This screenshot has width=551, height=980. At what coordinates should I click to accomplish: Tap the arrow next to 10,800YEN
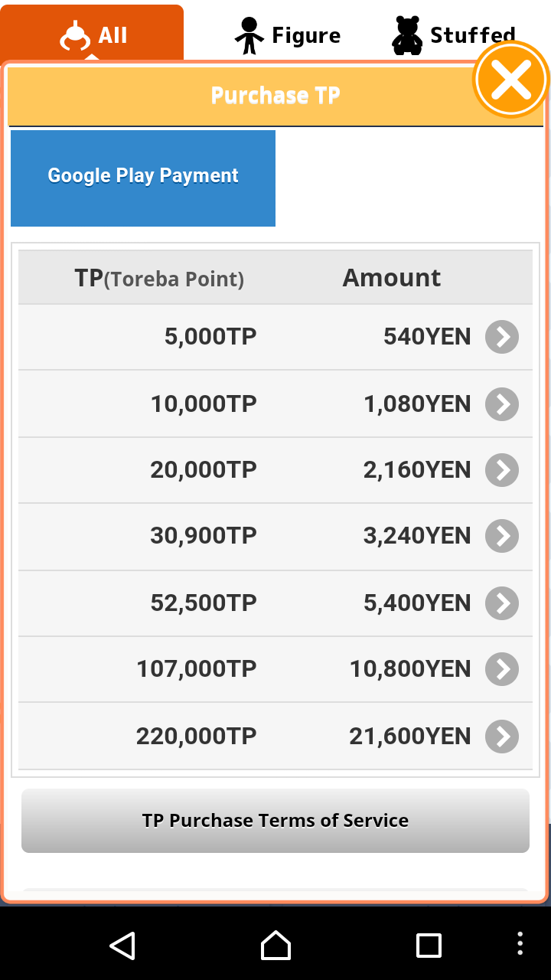[x=502, y=669]
